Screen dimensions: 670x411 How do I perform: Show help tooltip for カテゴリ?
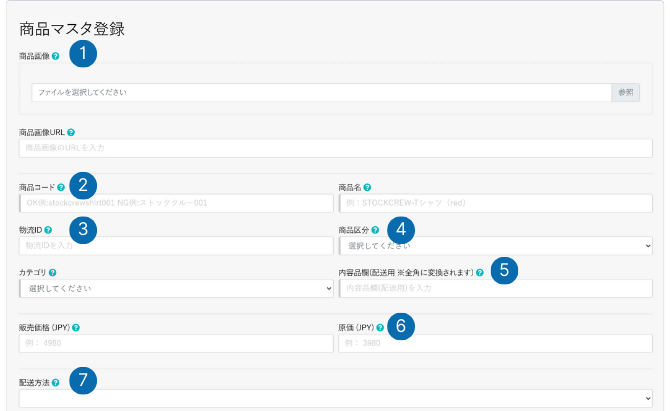tap(52, 272)
